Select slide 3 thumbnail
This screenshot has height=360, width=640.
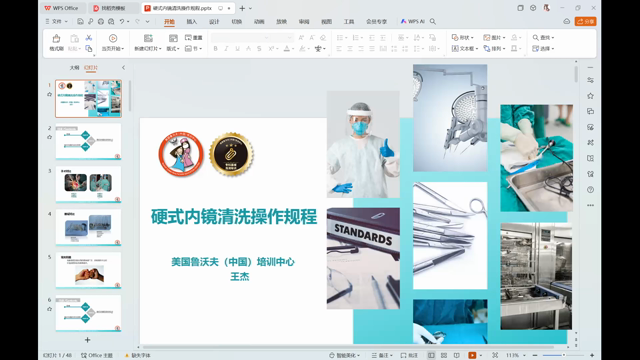[x=89, y=184]
